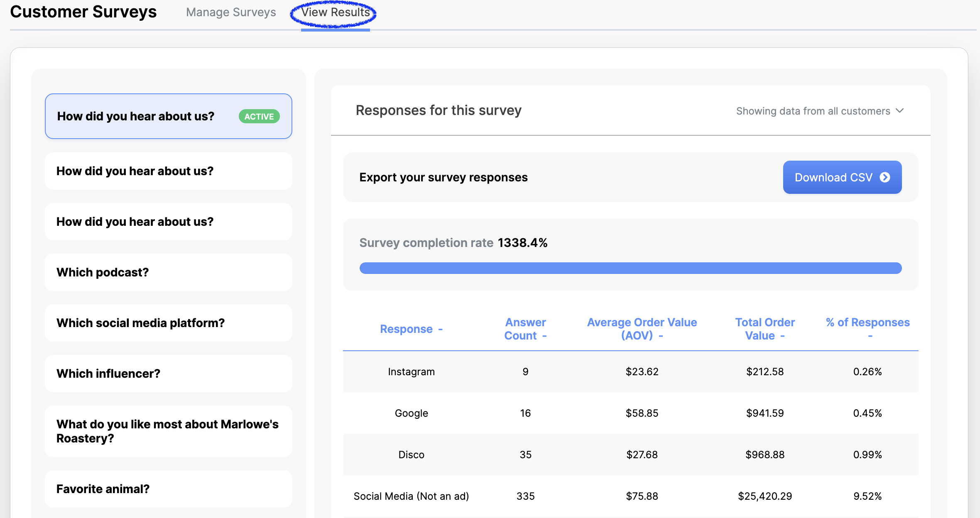Viewport: 980px width, 518px height.
Task: Select the third 'How did you hear about us?' survey
Action: [169, 222]
